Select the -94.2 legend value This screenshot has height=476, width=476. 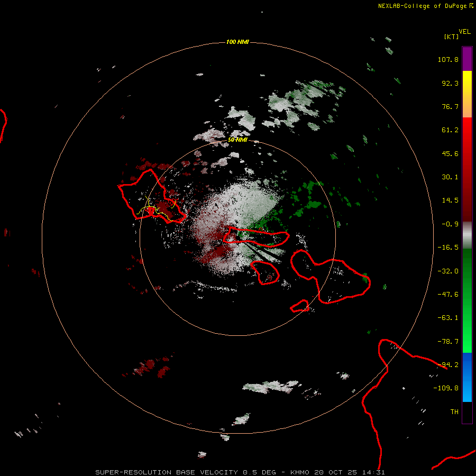pos(448,364)
